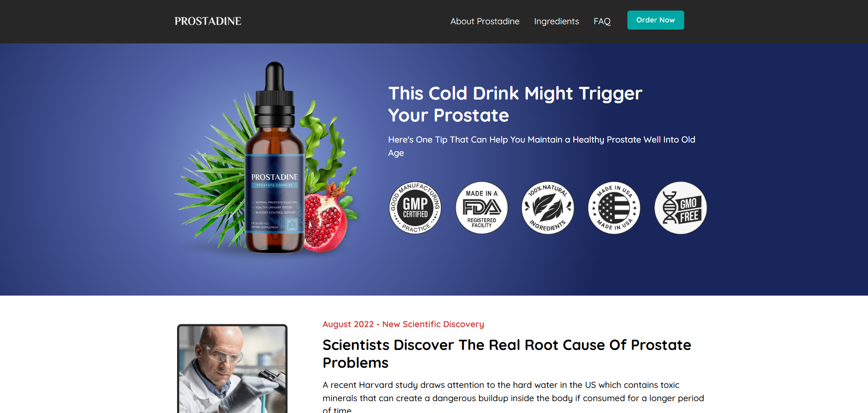Click the Healthy Prostate tip subheading text
Viewport: 868px width, 413px height.
[x=542, y=146]
